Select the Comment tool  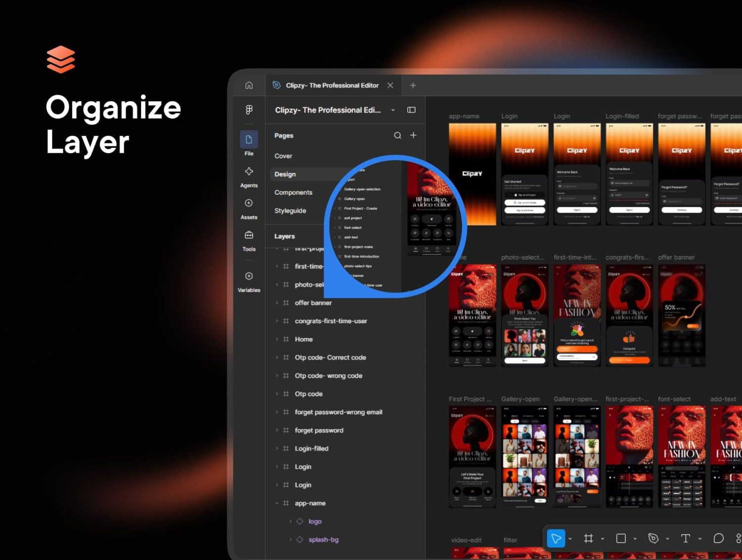pos(718,538)
